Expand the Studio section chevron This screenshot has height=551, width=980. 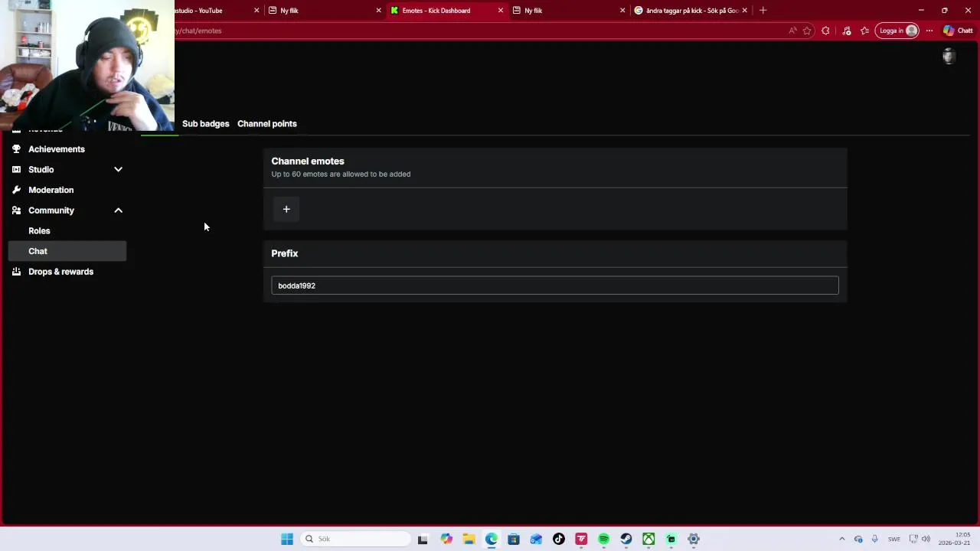[x=118, y=169]
